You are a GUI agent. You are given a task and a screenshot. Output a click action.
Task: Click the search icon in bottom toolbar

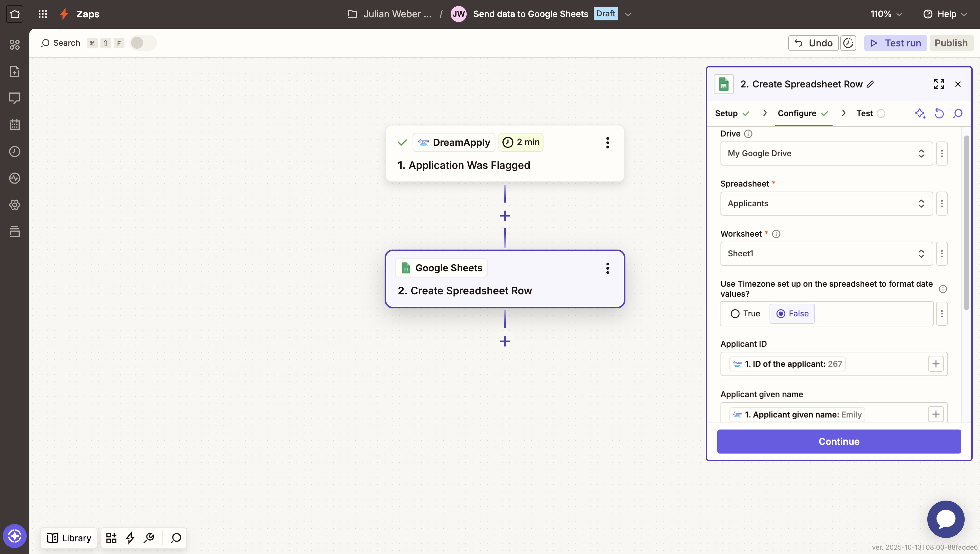(x=176, y=538)
